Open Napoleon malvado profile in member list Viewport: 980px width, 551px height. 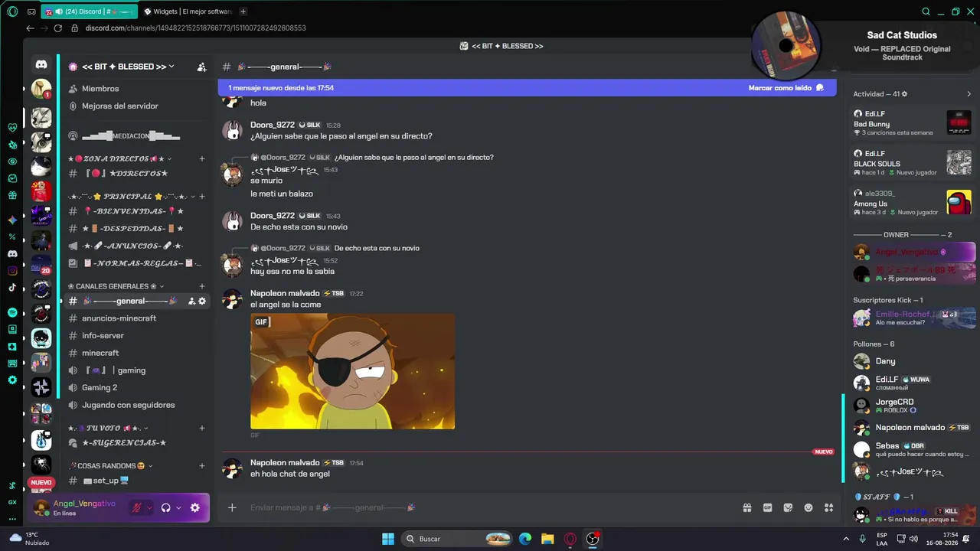[915, 428]
